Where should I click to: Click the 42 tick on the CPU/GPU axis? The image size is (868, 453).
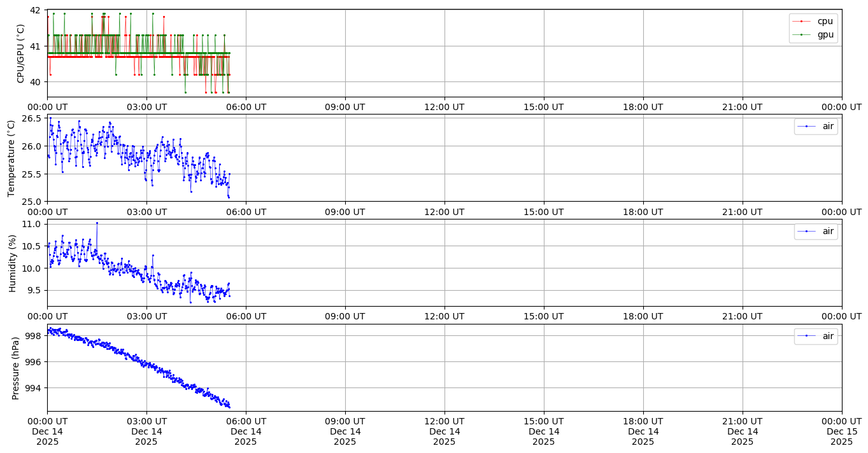click(x=34, y=11)
